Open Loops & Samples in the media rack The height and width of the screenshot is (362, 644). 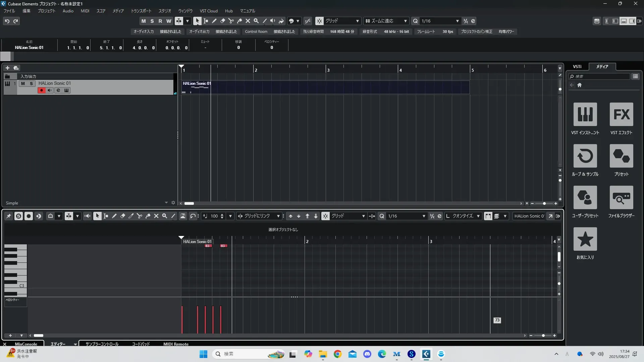[x=585, y=156]
